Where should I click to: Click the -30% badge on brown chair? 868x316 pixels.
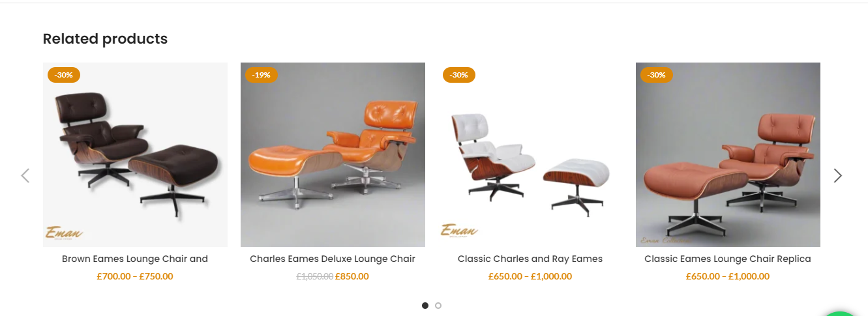pos(64,75)
